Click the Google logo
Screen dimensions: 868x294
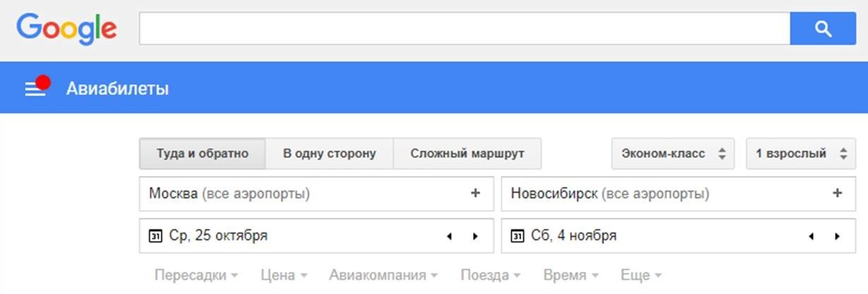pyautogui.click(x=67, y=29)
